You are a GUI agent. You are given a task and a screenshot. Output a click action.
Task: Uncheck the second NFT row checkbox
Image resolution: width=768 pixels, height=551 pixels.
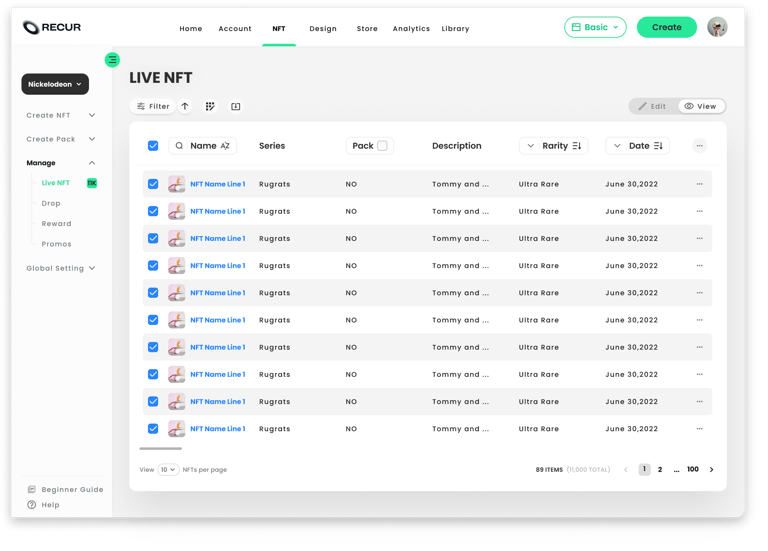(x=153, y=211)
